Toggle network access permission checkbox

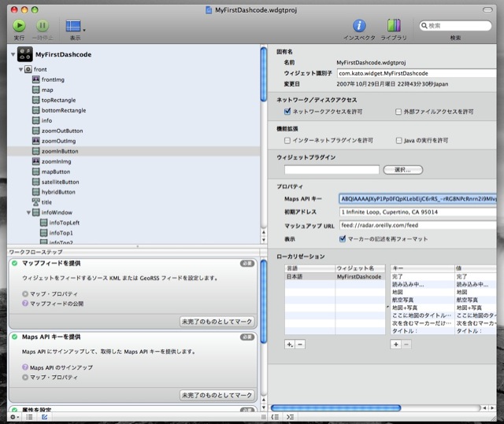tap(287, 112)
